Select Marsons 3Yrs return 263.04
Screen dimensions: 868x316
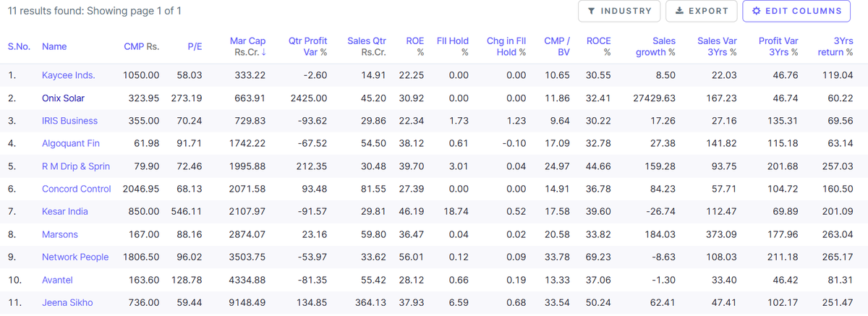click(838, 234)
